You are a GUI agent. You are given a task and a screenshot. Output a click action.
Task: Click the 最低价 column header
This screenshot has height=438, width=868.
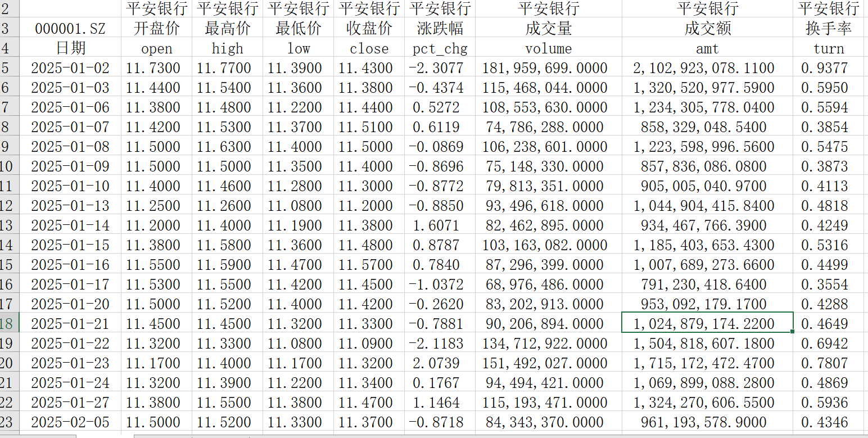[x=298, y=28]
